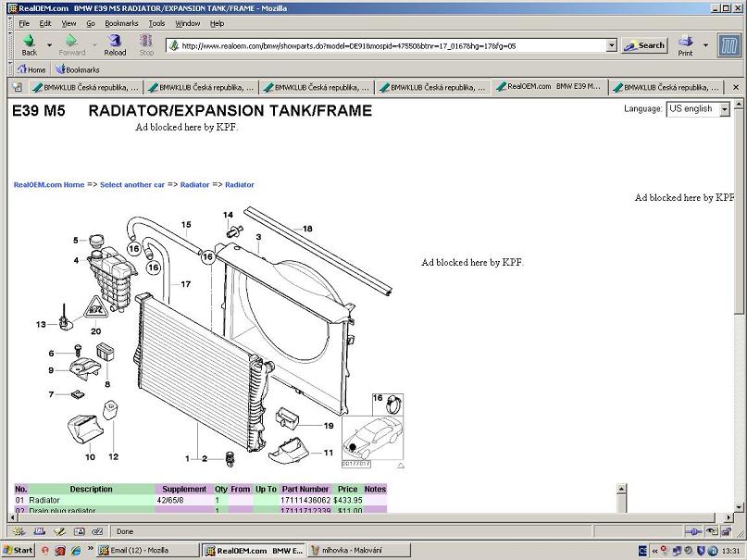Open Navigator from the status bar component icon
The height and width of the screenshot is (560, 747).
click(x=19, y=531)
